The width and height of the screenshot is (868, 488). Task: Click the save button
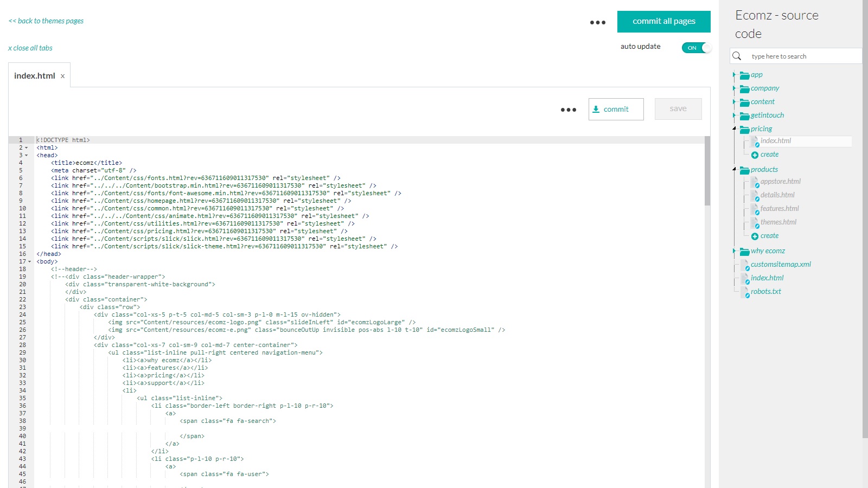coord(678,109)
